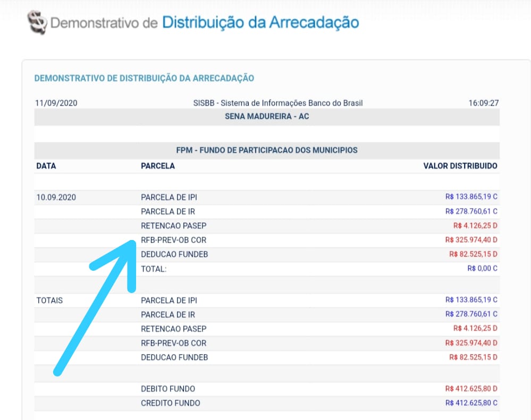Click the 'Distribuição da Arrecadação' page title
Screen dimensions: 531x420
pyautogui.click(x=260, y=22)
